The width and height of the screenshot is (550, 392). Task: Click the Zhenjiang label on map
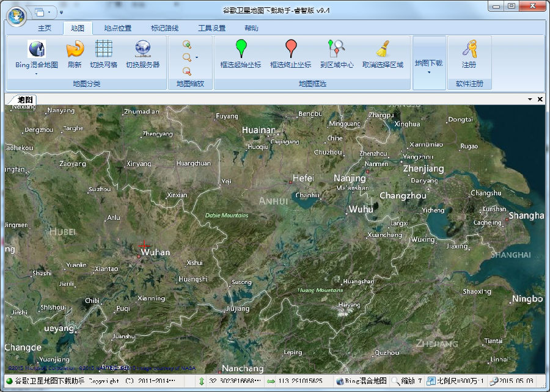424,169
